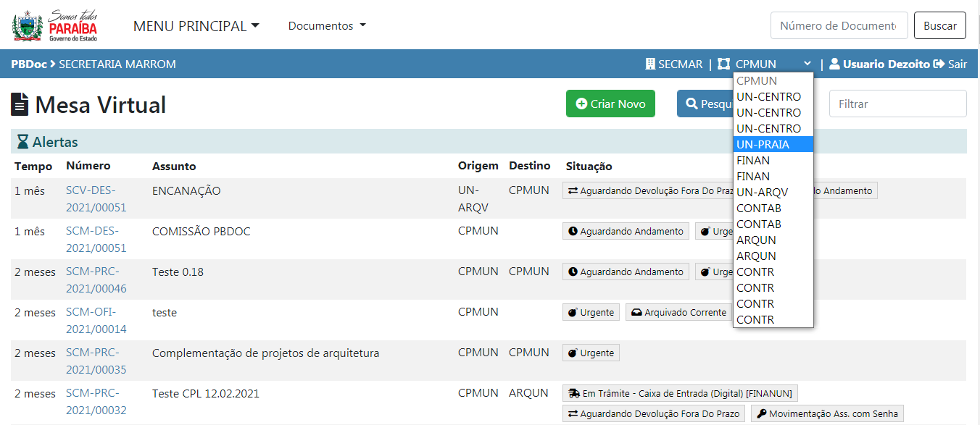Open document SCV-DES-2021/00051
Screen dimensions: 980x425
tap(96, 198)
